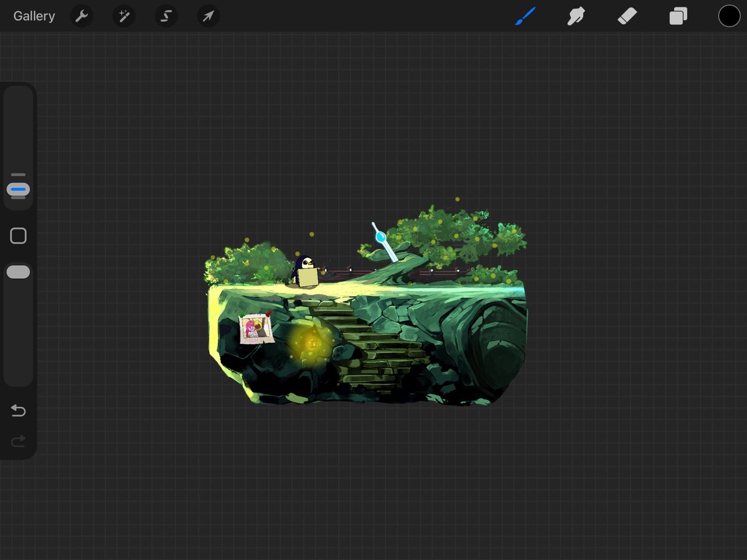Screen dimensions: 747x560
Task: Select the Eraser tool
Action: (627, 16)
